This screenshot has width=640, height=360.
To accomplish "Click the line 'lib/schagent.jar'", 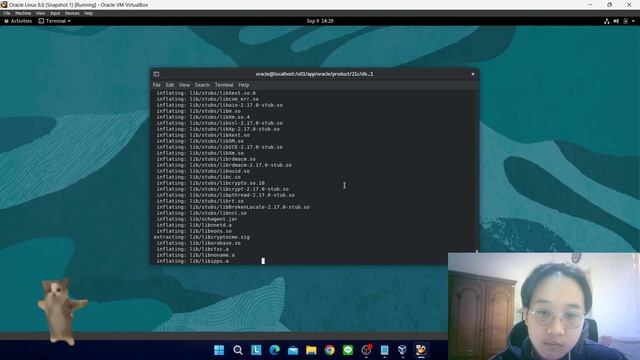I will pyautogui.click(x=213, y=219).
